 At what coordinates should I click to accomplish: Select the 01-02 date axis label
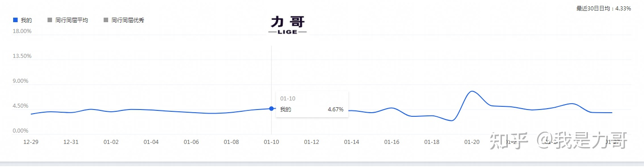coord(111,142)
